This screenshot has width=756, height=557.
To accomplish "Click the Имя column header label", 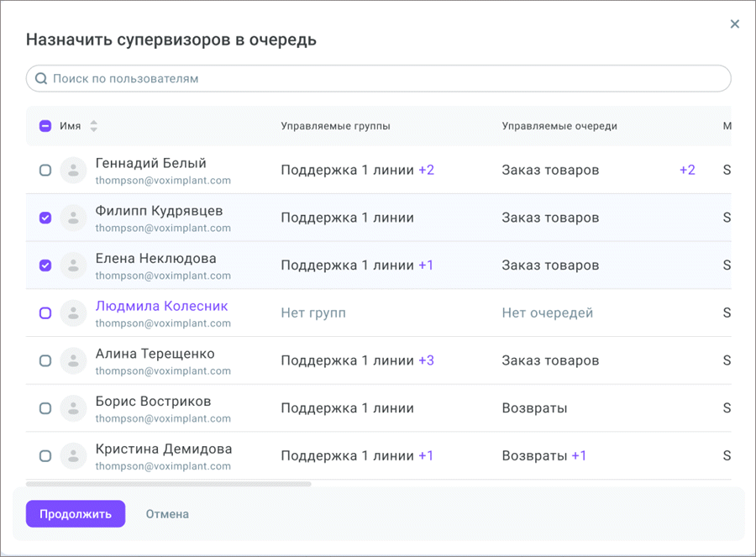I will pyautogui.click(x=71, y=126).
